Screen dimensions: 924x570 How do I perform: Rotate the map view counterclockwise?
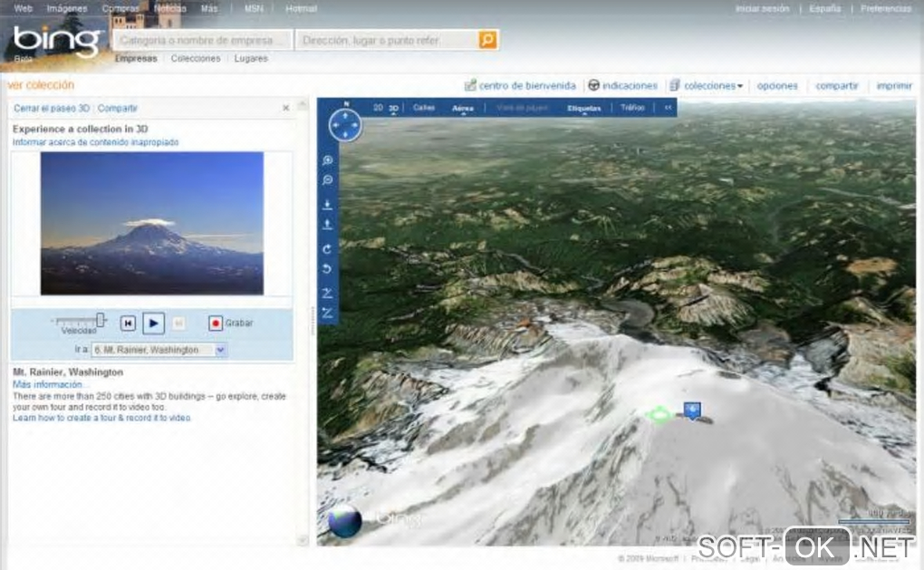pos(328,269)
